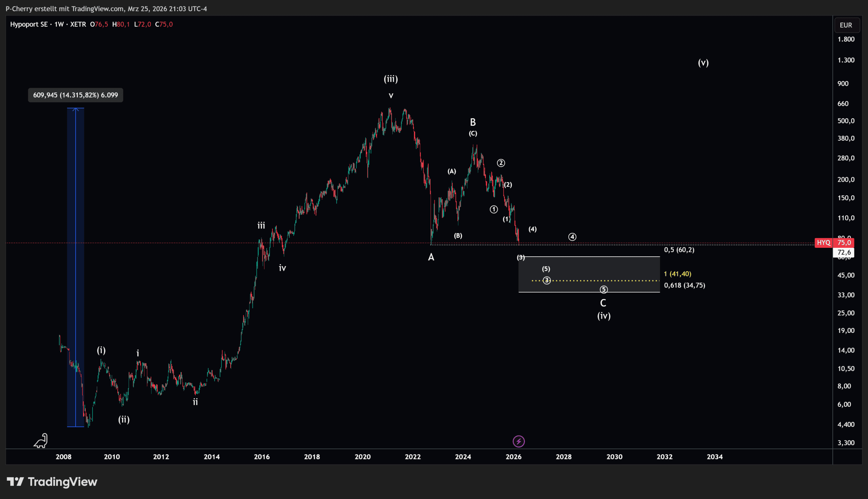Click the TradingView logo in the footer
868x499 pixels.
52,481
